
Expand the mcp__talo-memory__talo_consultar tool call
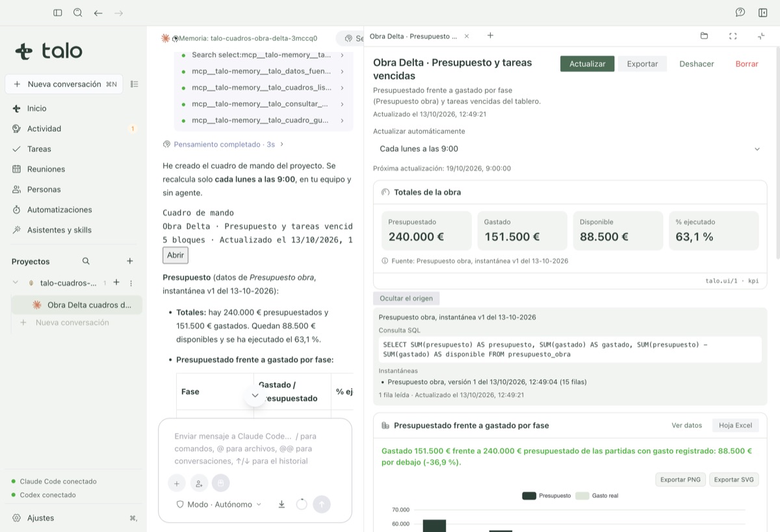263,104
